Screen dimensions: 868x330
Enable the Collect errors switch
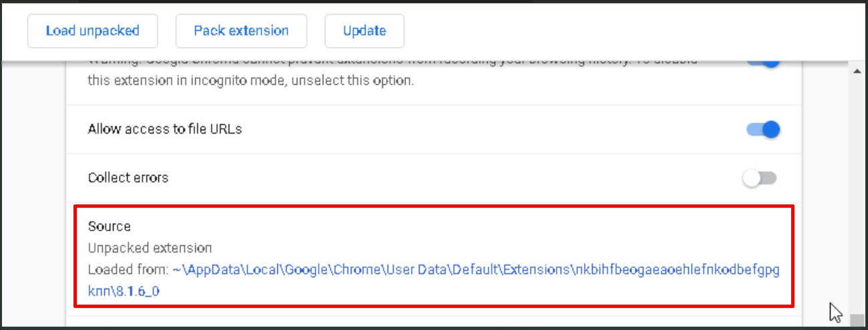(x=760, y=178)
